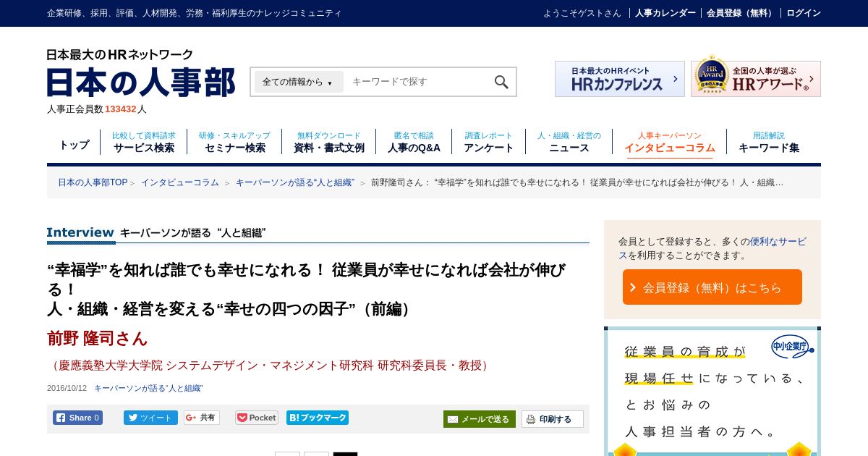Viewport: 868px width, 456px height.
Task: Click publication date 2016/10/12
Action: pyautogui.click(x=67, y=388)
